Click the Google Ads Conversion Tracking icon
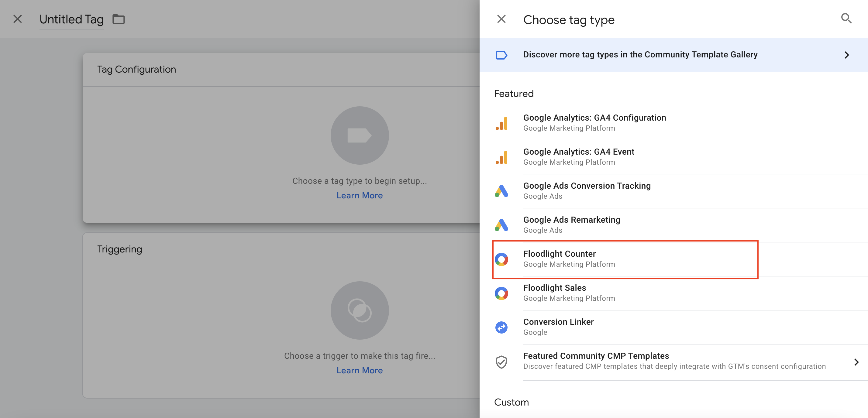 click(501, 191)
